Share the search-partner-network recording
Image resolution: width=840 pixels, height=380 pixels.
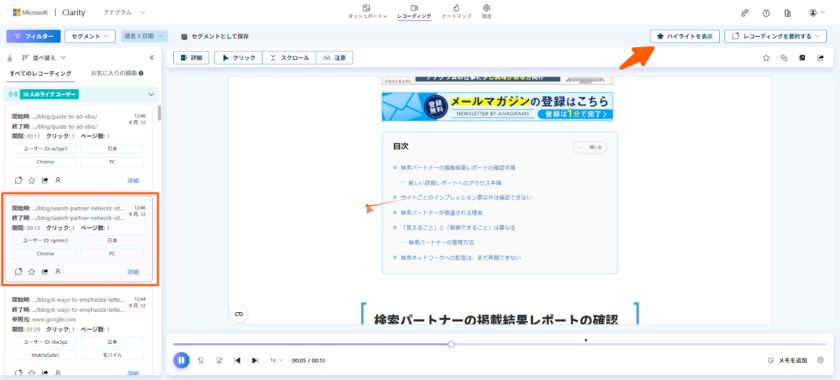click(44, 272)
